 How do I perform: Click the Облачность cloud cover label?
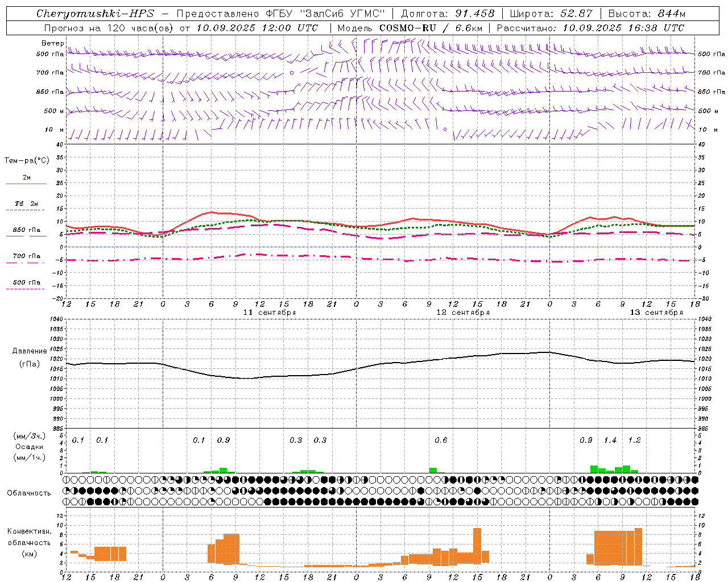point(29,493)
